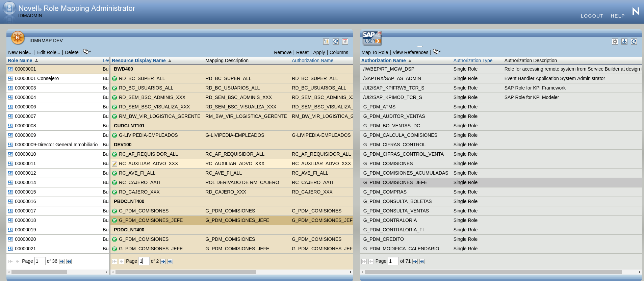644x281 pixels.
Task: Click the mappings panel horizontal scrollbar
Action: (x=185, y=272)
